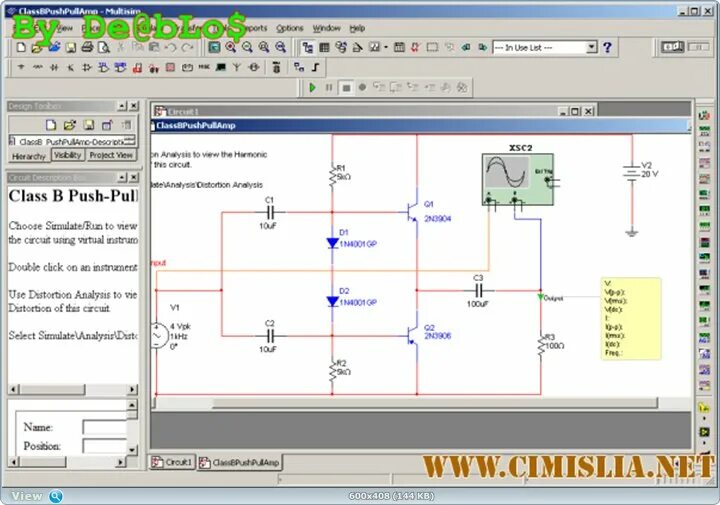Screen dimensions: 720x505
Task: Click the New file icon in main toolbar
Action: click(x=21, y=47)
